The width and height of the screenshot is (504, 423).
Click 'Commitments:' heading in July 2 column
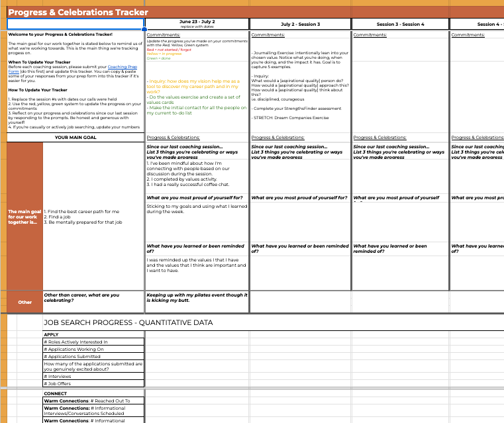click(x=268, y=34)
